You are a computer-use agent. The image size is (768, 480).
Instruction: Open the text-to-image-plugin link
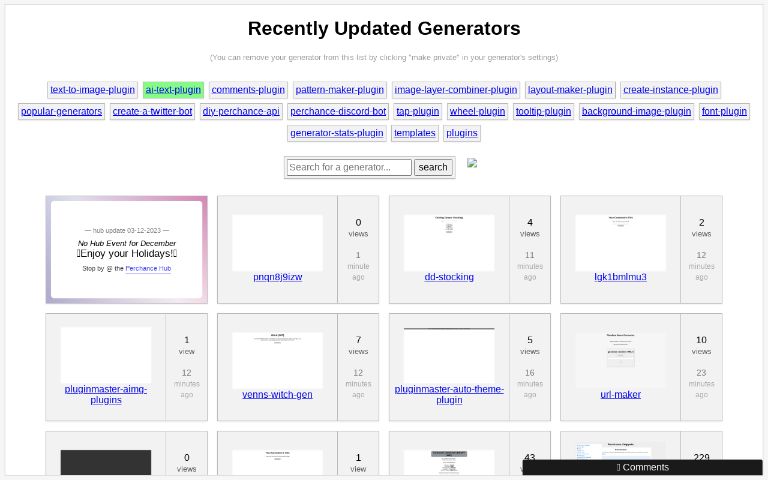coord(92,90)
